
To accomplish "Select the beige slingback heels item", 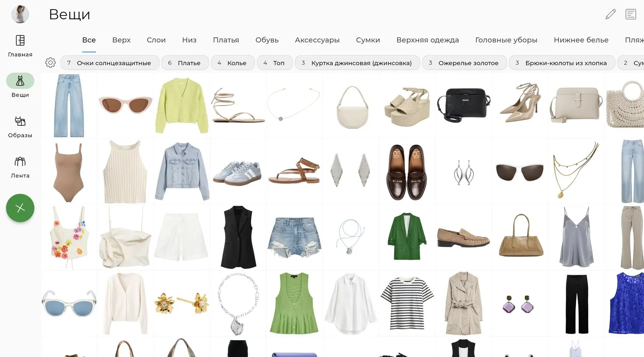I will (520, 103).
